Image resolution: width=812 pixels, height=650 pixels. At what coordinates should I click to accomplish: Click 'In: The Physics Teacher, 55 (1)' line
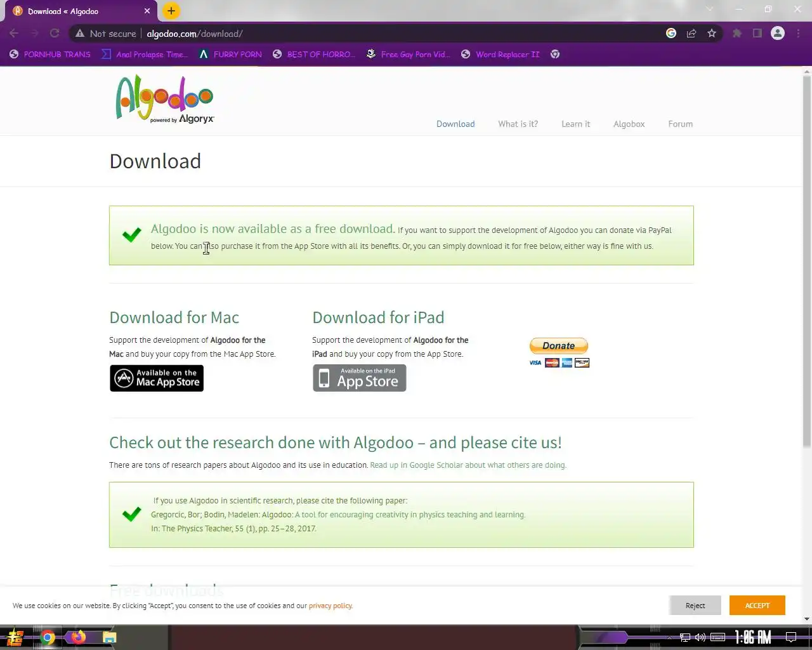click(233, 529)
